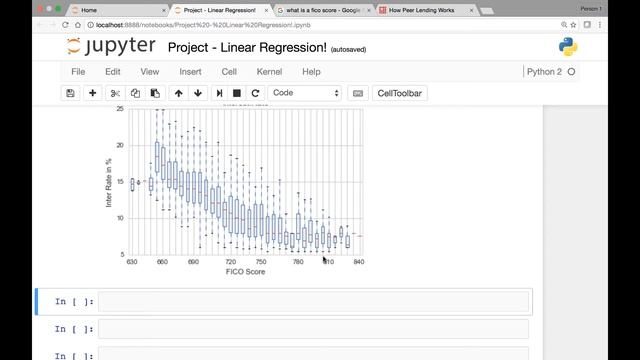
Task: Open the Kernel menu
Action: click(x=269, y=72)
